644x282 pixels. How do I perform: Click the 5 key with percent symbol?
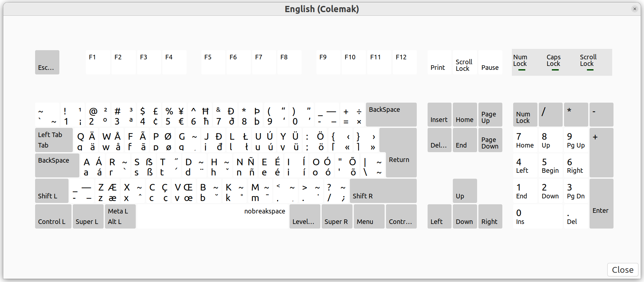174,115
